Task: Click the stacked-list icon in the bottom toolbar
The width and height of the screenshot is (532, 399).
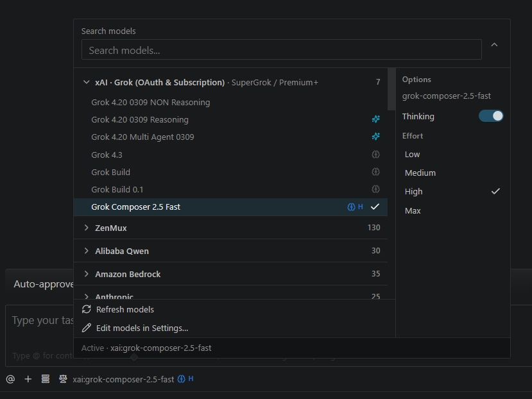Action: 46,379
